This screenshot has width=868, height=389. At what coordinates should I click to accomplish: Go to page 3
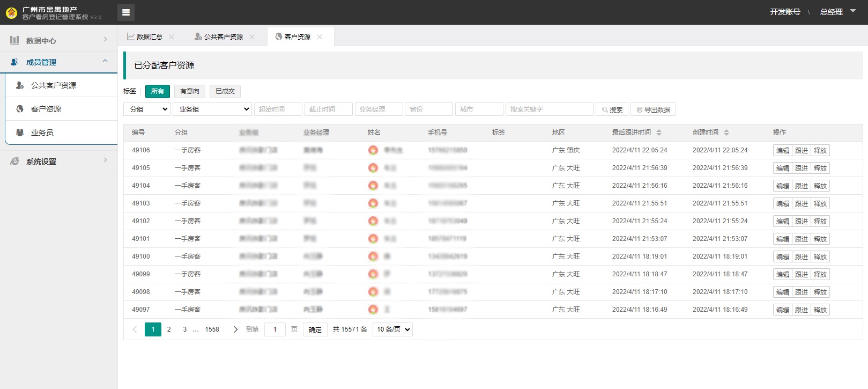(x=185, y=329)
